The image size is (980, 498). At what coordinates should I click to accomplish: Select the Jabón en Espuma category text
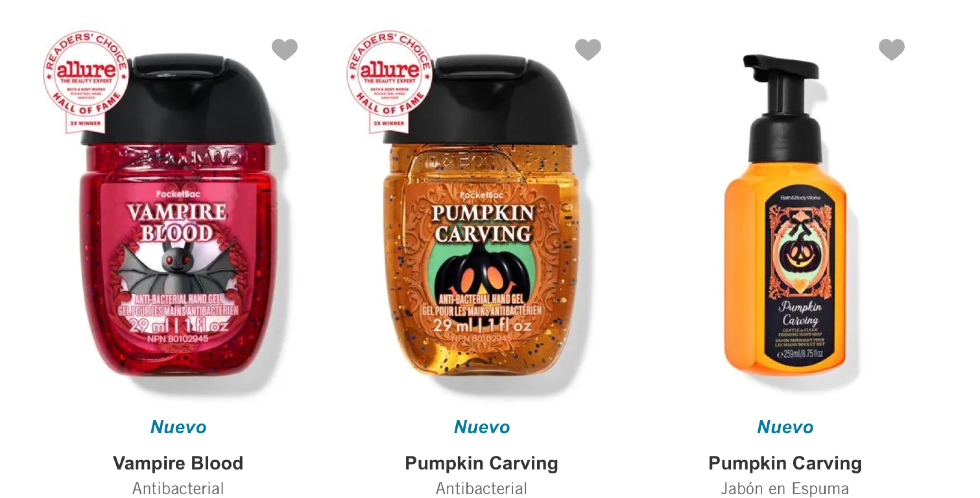coord(785,488)
